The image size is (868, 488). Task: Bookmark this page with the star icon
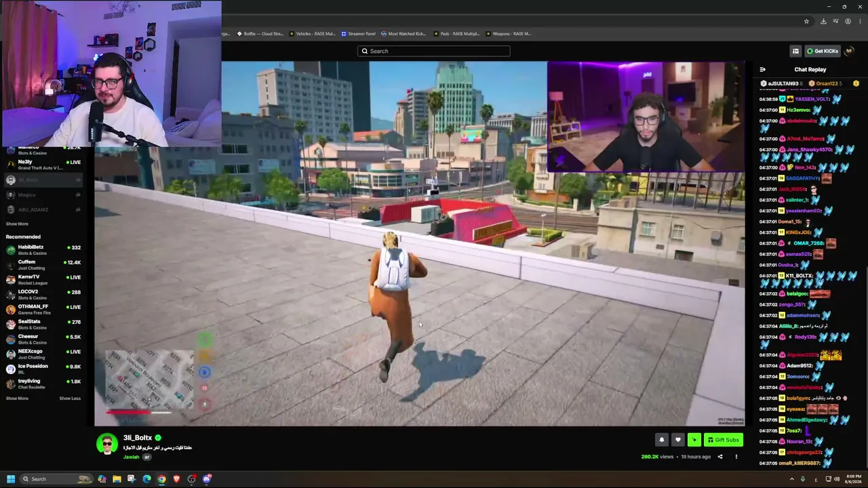click(x=806, y=21)
